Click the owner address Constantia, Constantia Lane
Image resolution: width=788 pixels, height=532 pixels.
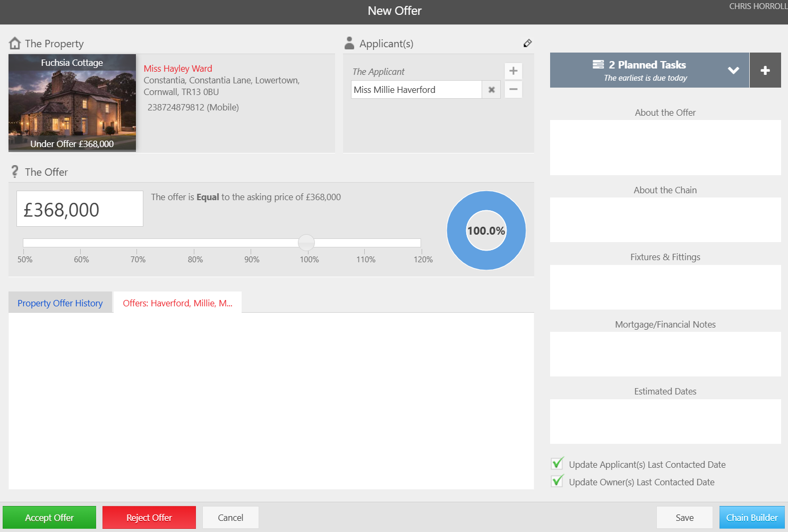click(x=221, y=86)
